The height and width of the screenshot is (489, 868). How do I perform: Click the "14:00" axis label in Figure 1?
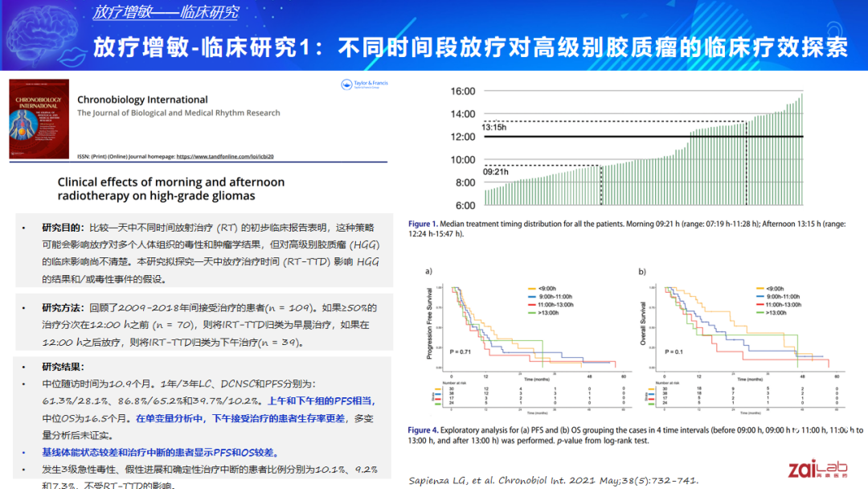pyautogui.click(x=463, y=114)
